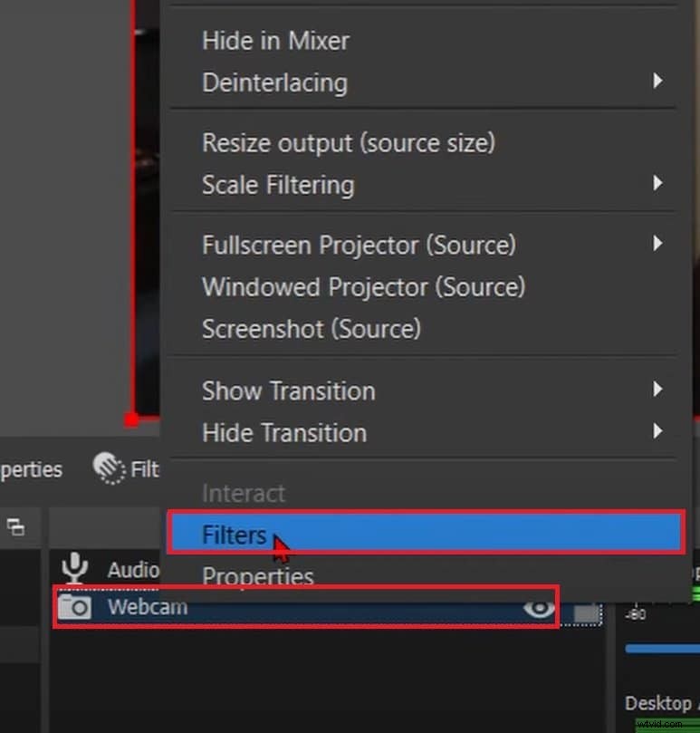This screenshot has height=733, width=700.
Task: Select Filters from the context menu
Action: (x=234, y=535)
